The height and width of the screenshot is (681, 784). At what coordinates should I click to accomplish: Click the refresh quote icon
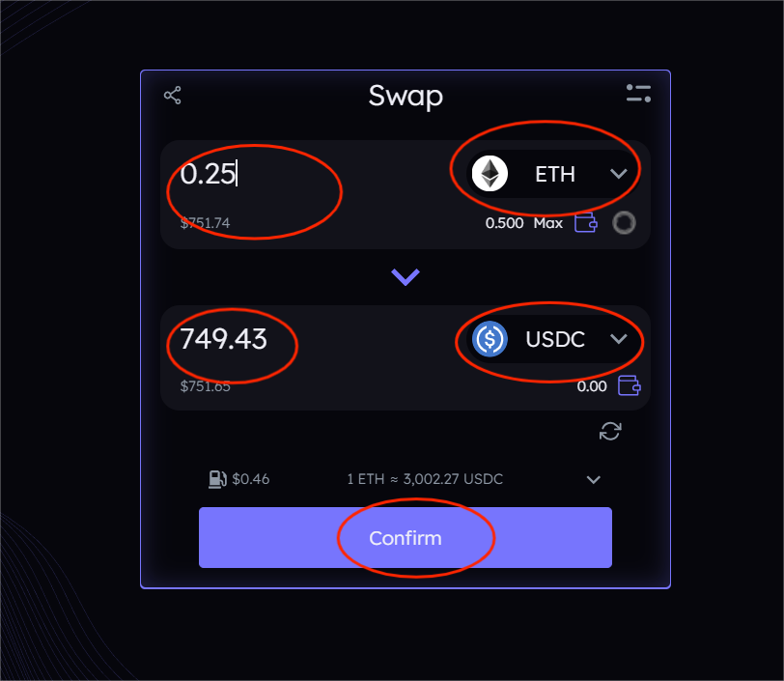610,431
